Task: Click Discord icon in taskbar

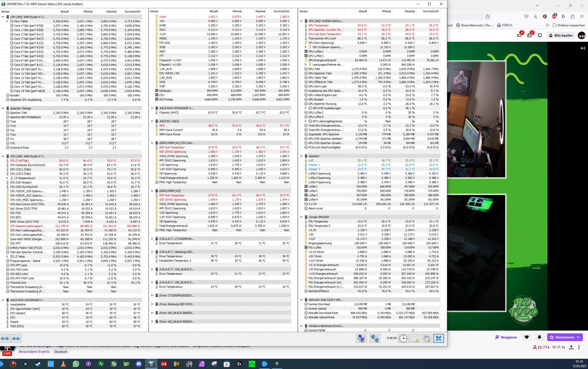Action: (x=139, y=364)
